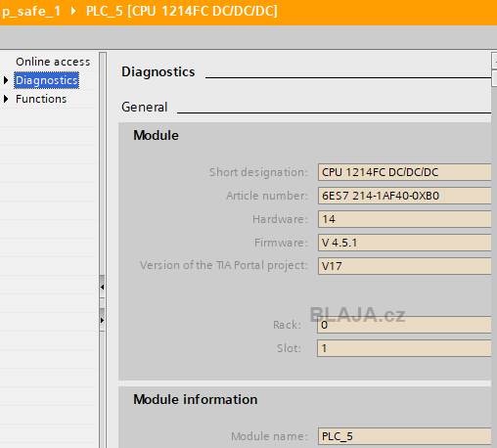Click the breadcrumb arrow after p_safe_1

coord(73,11)
